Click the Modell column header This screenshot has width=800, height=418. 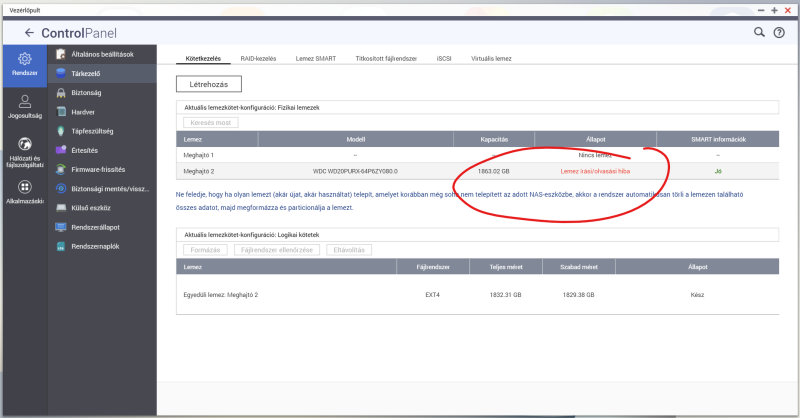pyautogui.click(x=356, y=139)
